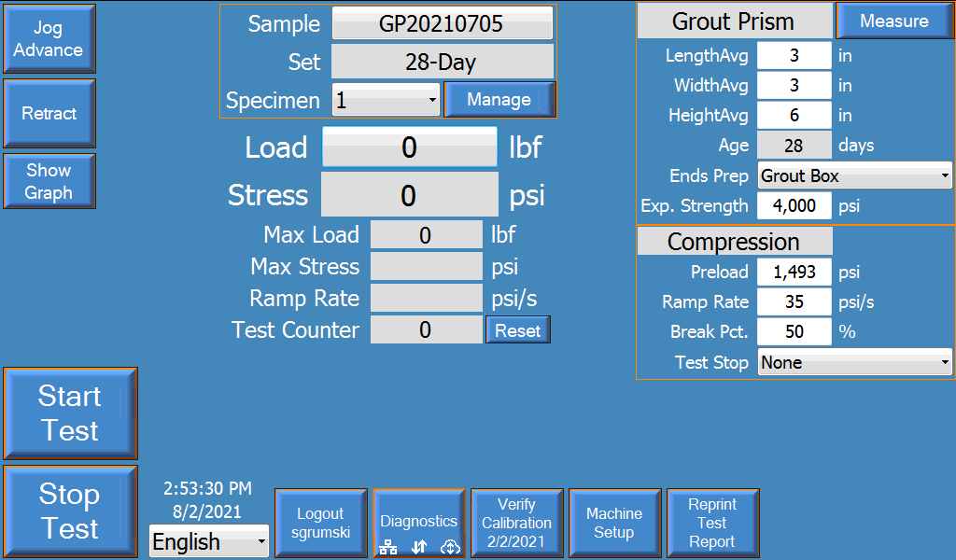956x560 pixels.
Task: Click the HeightAvg label
Action: (x=709, y=115)
